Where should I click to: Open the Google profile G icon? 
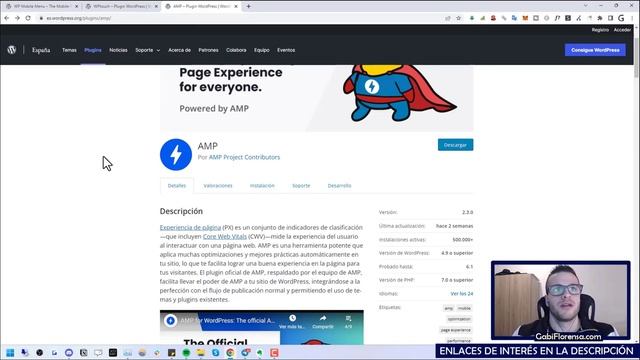pos(621,18)
